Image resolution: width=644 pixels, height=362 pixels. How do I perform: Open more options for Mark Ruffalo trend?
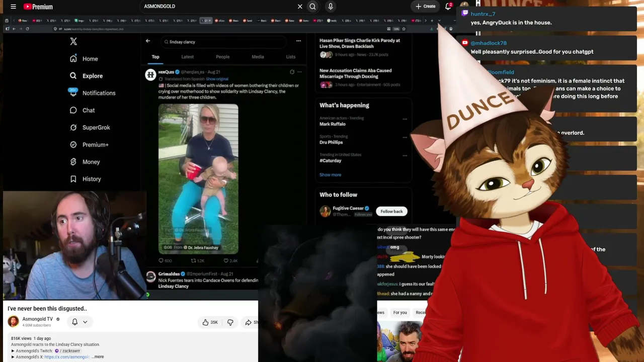point(405,119)
